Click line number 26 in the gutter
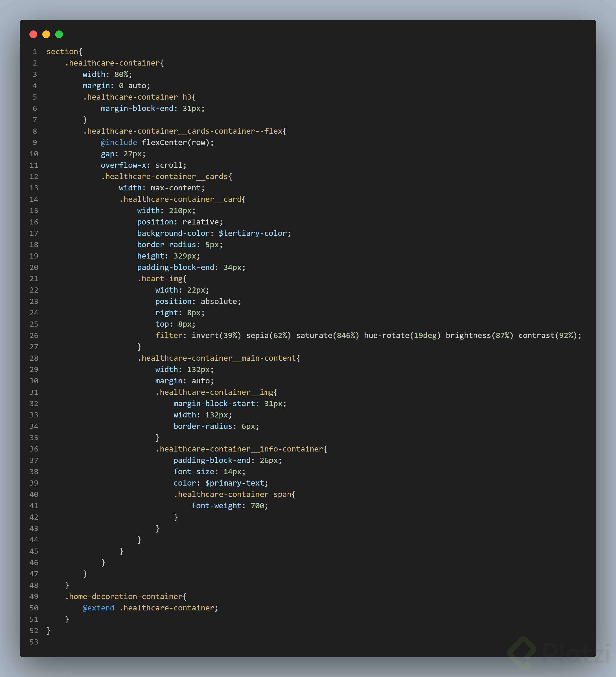The width and height of the screenshot is (616, 677). click(34, 335)
